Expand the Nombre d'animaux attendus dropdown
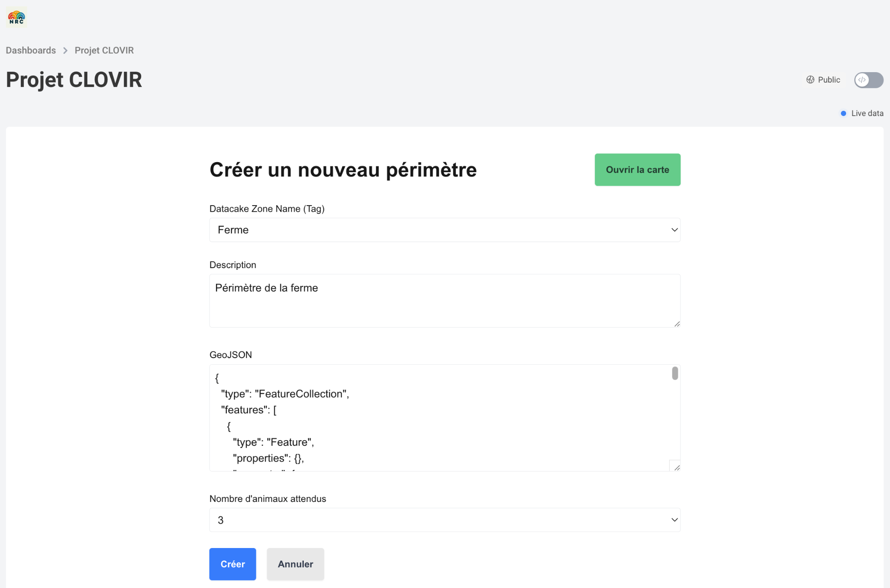The width and height of the screenshot is (890, 588). tap(444, 520)
